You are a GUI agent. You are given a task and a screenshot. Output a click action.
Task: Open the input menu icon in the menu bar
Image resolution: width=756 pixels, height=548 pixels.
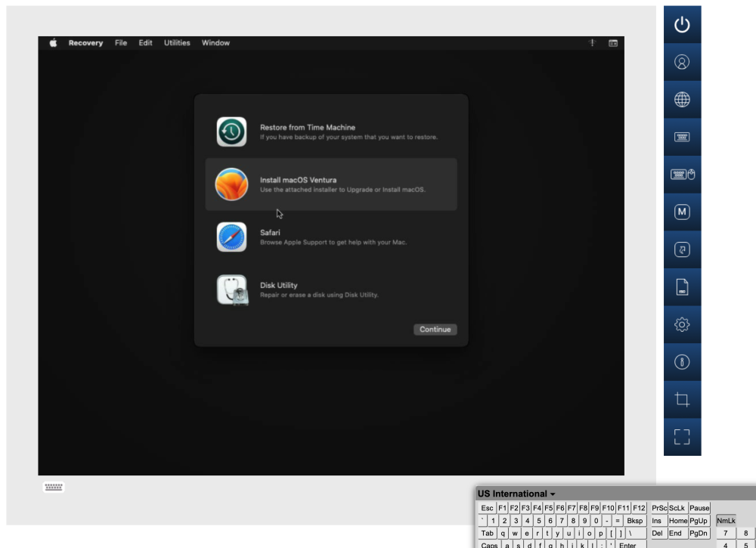tap(613, 43)
